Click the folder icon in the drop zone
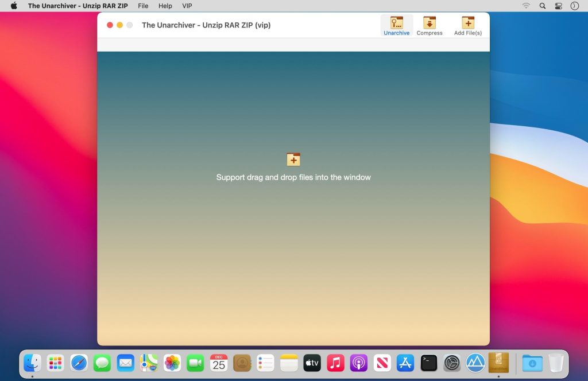Screen dimensions: 588x381 [293, 159]
